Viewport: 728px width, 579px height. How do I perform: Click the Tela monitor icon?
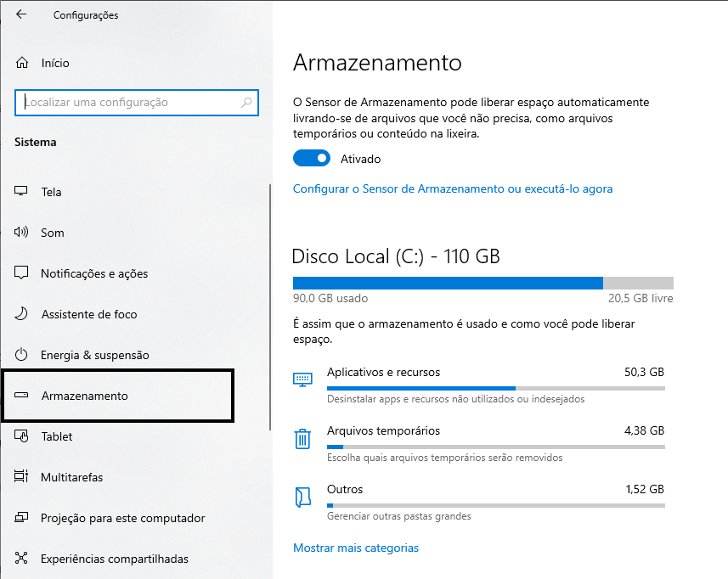click(22, 192)
